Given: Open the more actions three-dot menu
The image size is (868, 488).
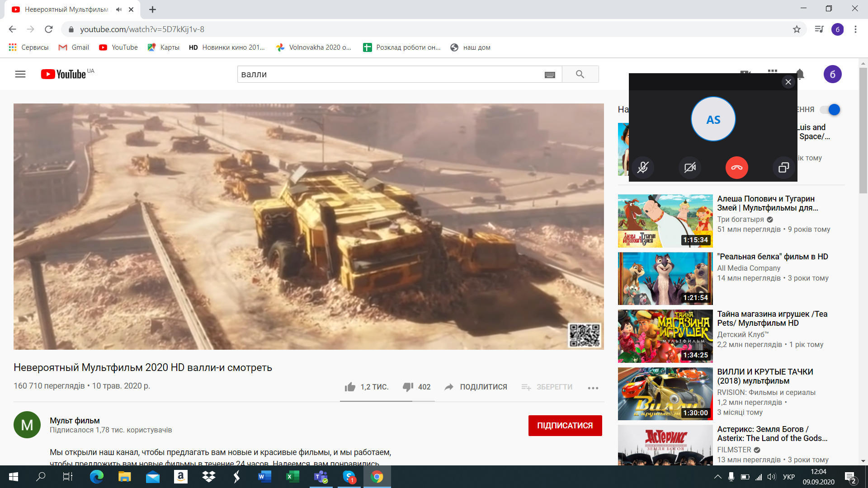Looking at the screenshot, I should [x=593, y=388].
